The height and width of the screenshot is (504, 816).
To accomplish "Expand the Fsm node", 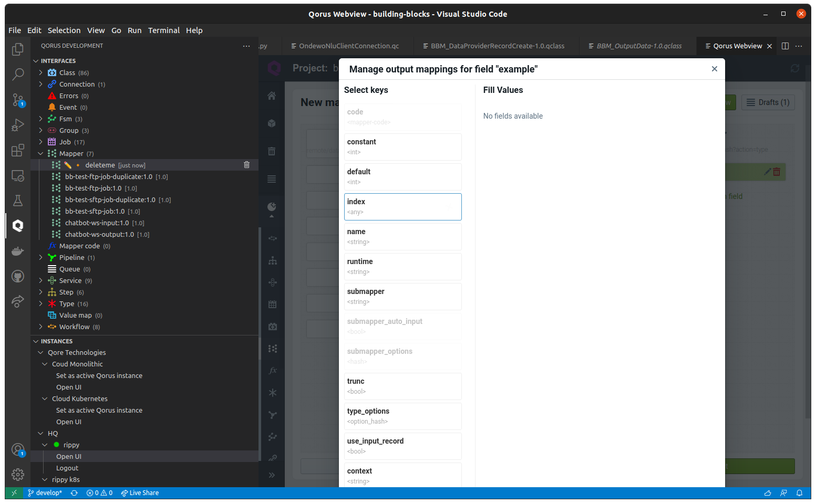I will click(40, 119).
